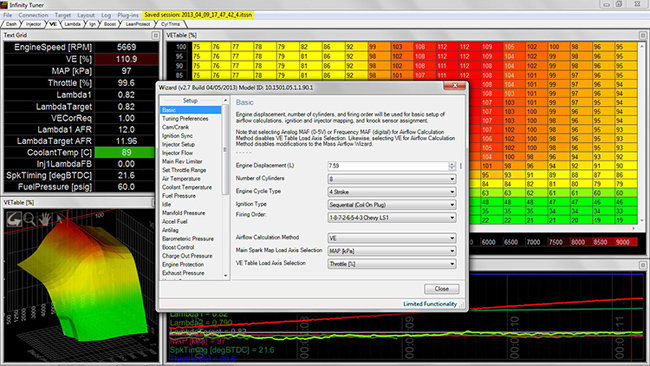Open the Layout menu
Image resolution: width=650 pixels, height=366 pixels.
[86, 15]
